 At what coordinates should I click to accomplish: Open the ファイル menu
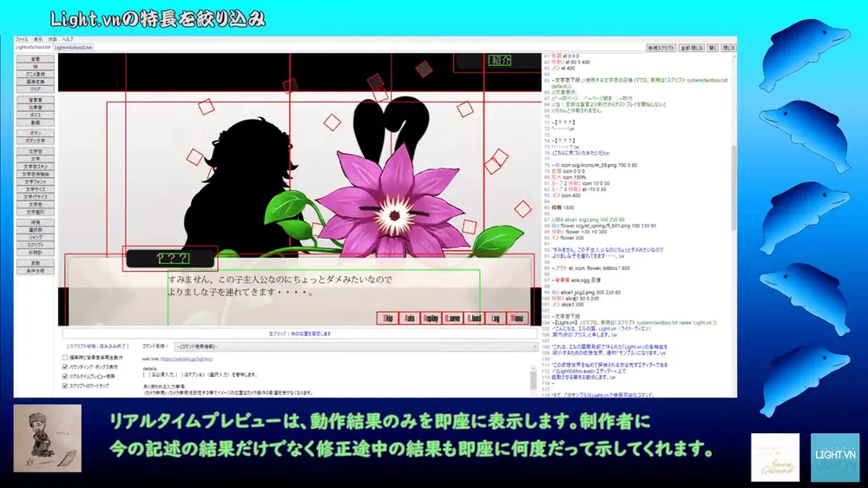coord(22,39)
